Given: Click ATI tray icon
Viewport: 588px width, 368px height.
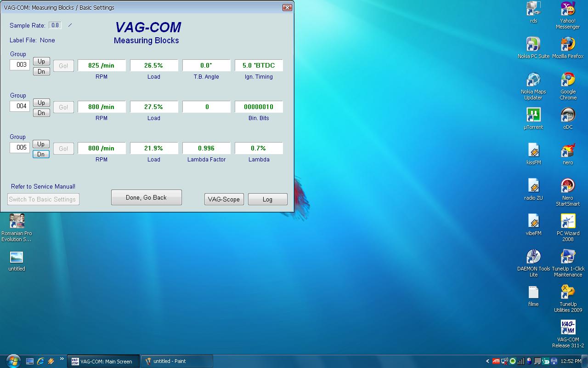Looking at the screenshot, I should point(496,361).
